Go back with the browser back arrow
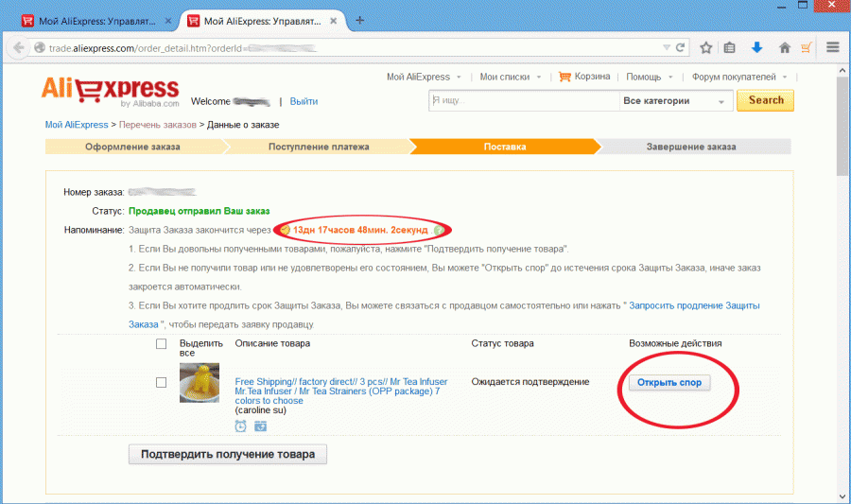Viewport: 851px width, 504px height. 19,47
